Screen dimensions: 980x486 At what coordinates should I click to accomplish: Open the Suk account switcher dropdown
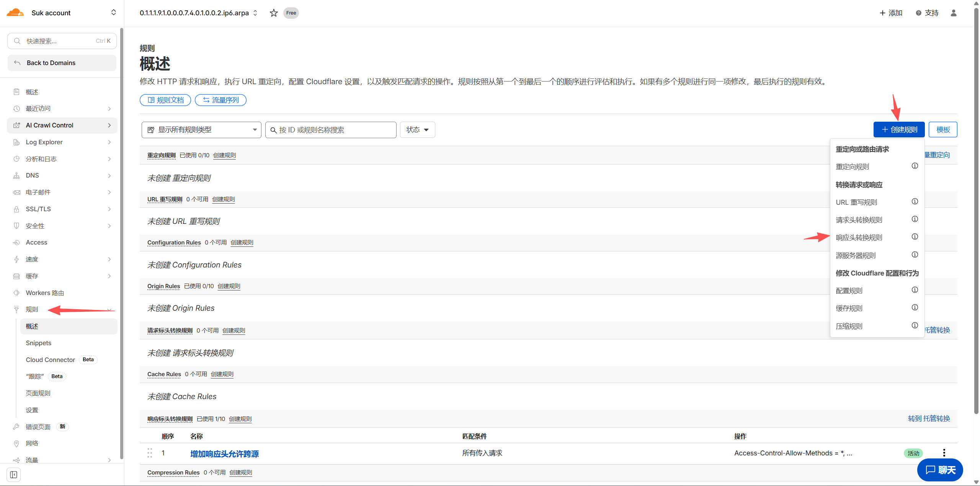(x=113, y=13)
